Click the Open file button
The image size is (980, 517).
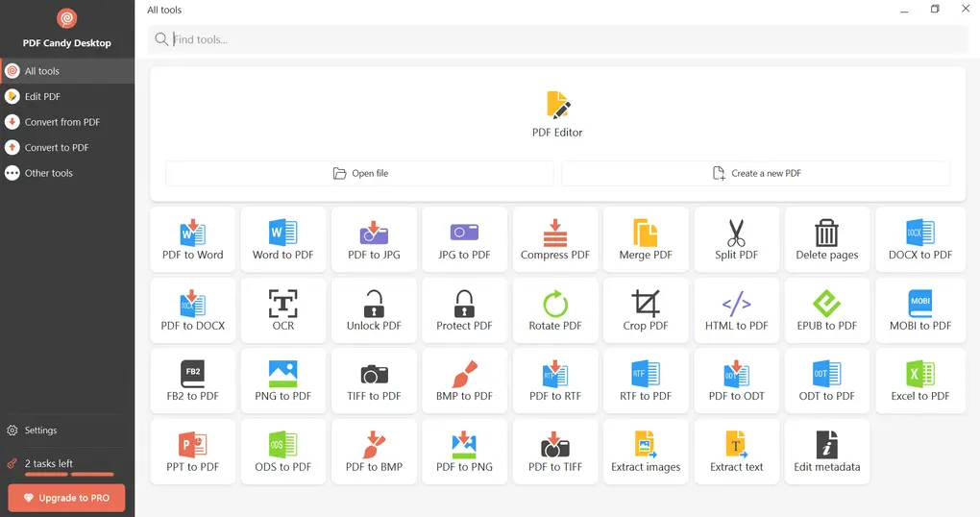[x=359, y=173]
